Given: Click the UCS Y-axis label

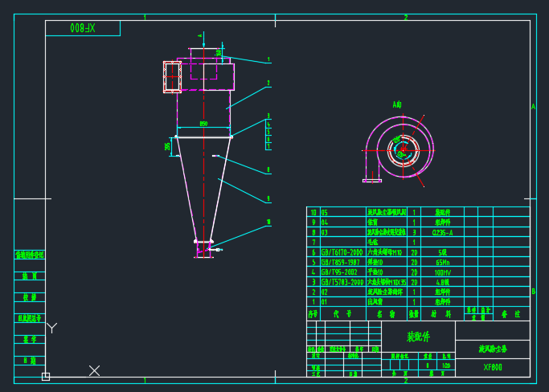Looking at the screenshot, I should pos(51,328).
